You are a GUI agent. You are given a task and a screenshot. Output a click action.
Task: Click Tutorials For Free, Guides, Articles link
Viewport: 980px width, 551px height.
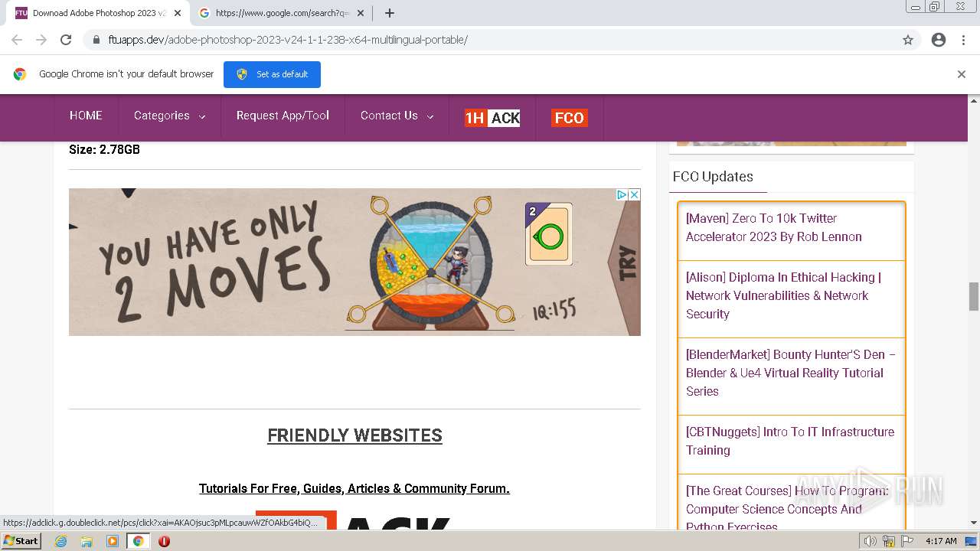(x=354, y=488)
